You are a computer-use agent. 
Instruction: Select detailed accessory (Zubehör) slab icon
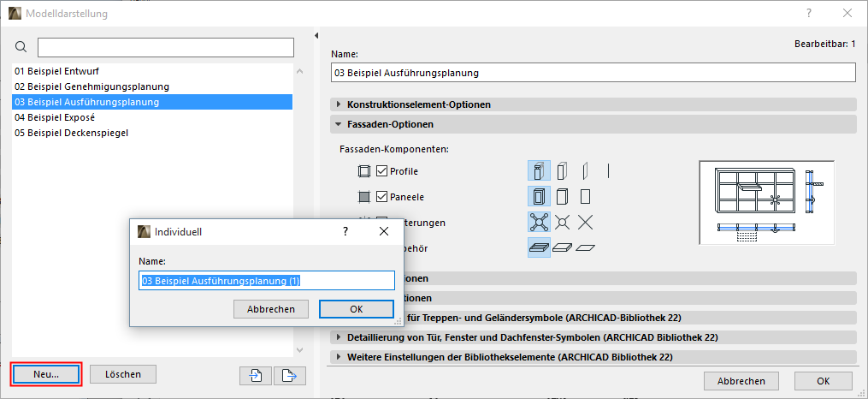tap(539, 247)
